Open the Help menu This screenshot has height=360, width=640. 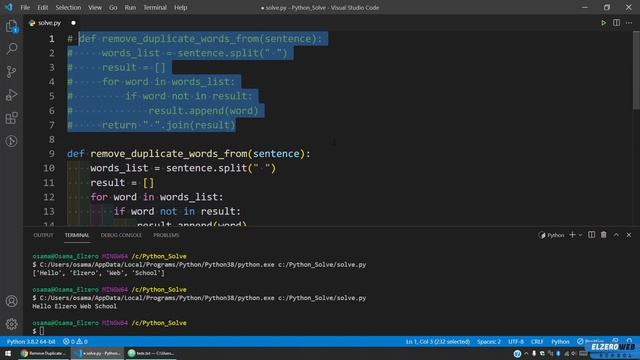(x=180, y=7)
